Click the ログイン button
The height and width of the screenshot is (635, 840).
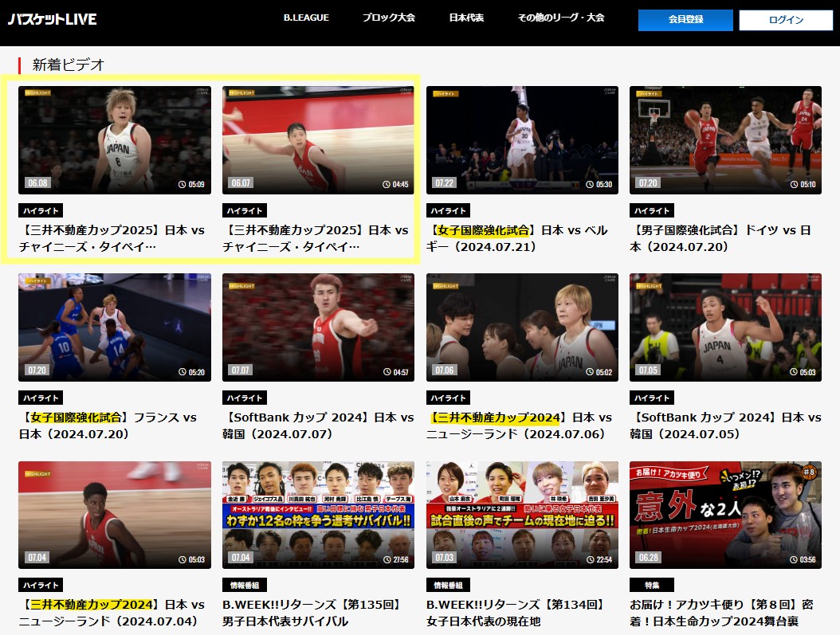coord(786,20)
